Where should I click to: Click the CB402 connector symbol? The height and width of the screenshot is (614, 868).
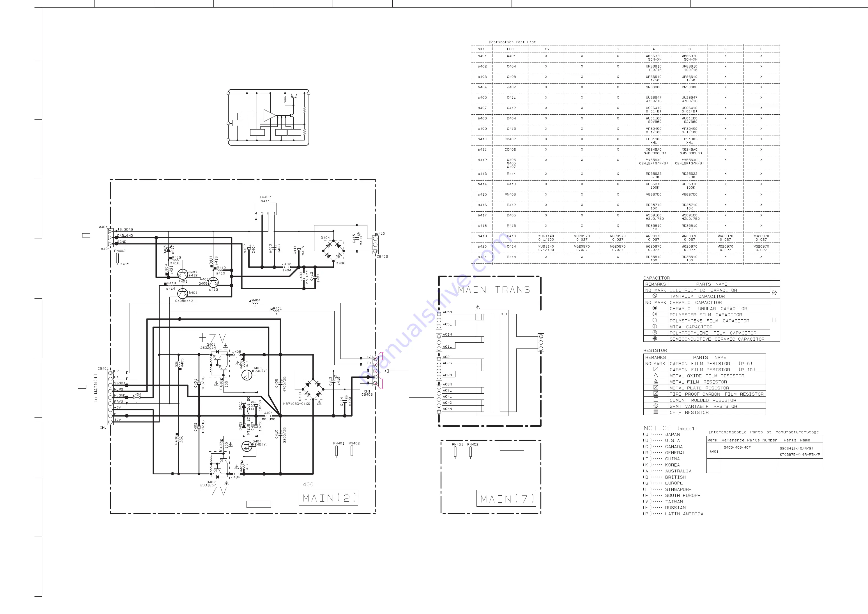click(x=375, y=244)
